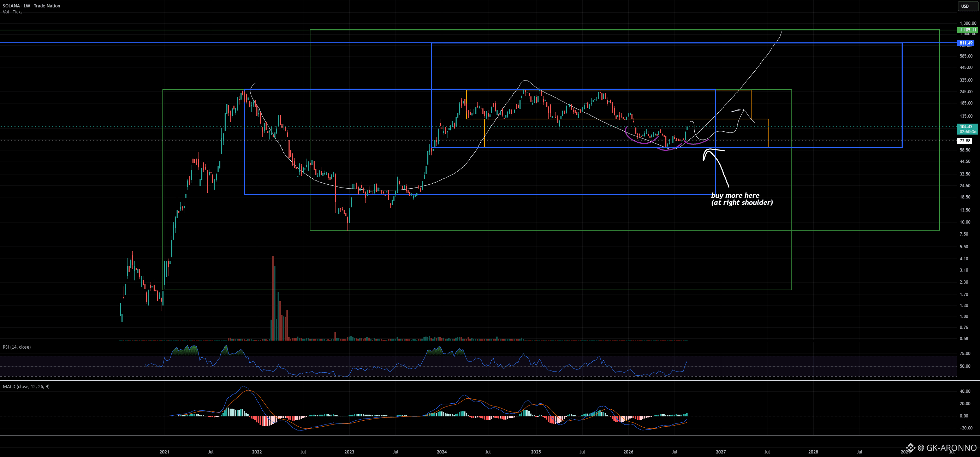Click the 2021 label on the time axis
The image size is (980, 457).
point(164,452)
